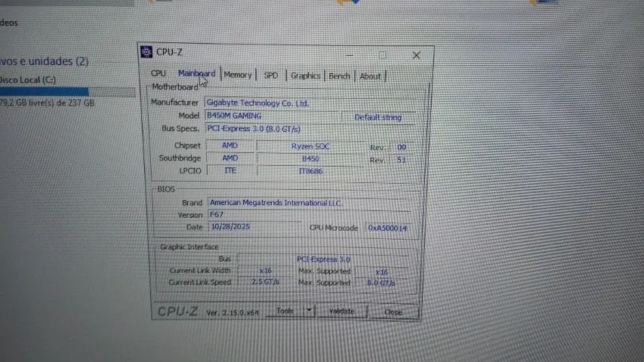Click the Ryzen SOC chipset value
The height and width of the screenshot is (362, 644).
[x=310, y=146]
